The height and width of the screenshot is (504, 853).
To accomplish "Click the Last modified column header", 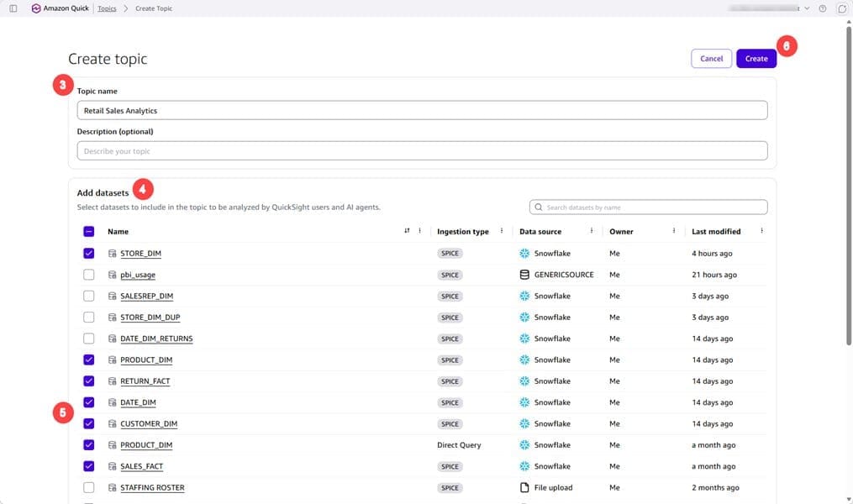I will [716, 231].
